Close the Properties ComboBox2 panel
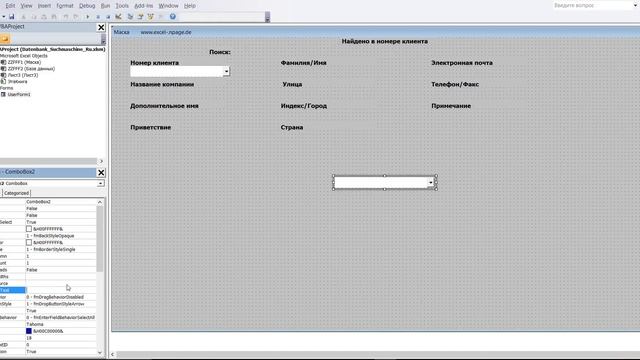Image resolution: width=640 pixels, height=360 pixels. tap(101, 173)
